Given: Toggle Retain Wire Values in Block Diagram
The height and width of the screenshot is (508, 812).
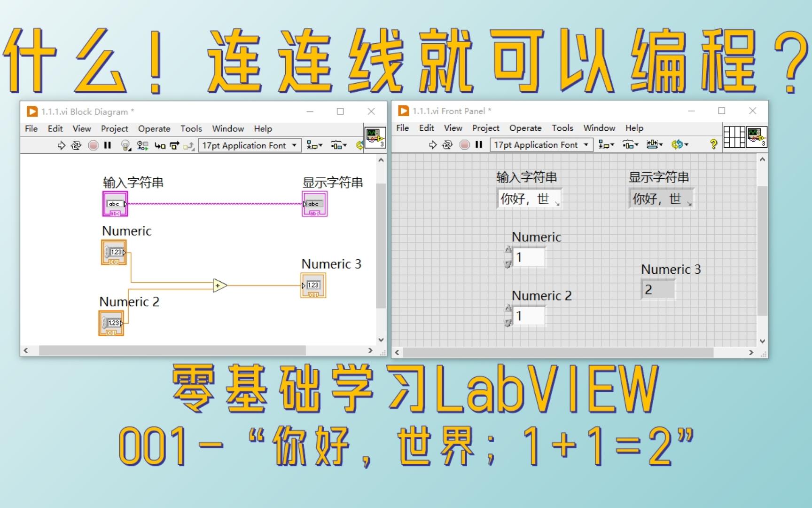Looking at the screenshot, I should point(143,146).
